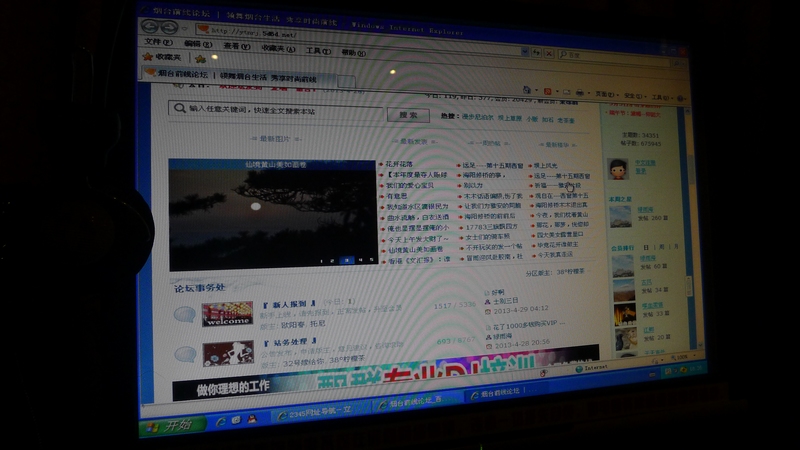Switch to 2345网址导航 taskbar window
The image size is (800, 450).
point(320,412)
